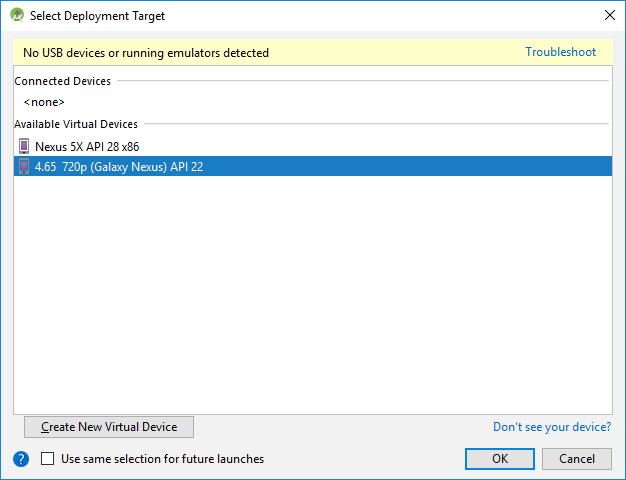Image resolution: width=626 pixels, height=480 pixels.
Task: Open the 'Don't see your device?' link
Action: click(552, 427)
